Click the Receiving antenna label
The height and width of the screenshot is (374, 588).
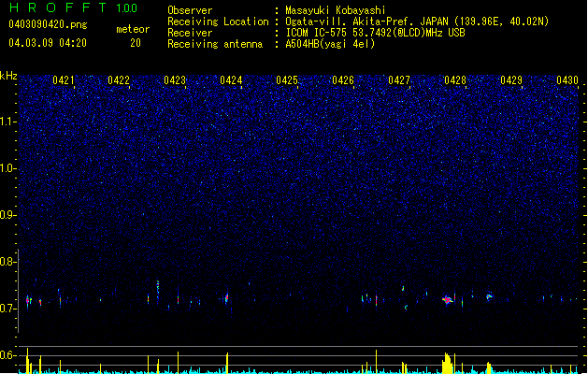coord(215,44)
